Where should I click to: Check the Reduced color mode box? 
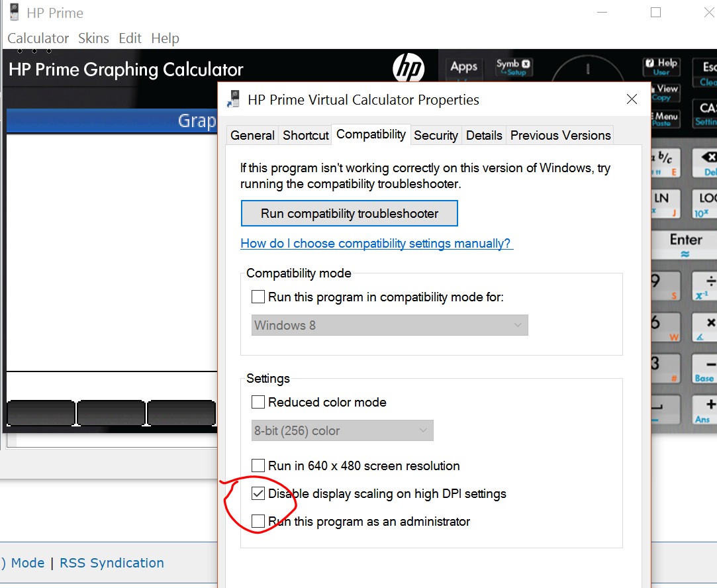point(258,402)
